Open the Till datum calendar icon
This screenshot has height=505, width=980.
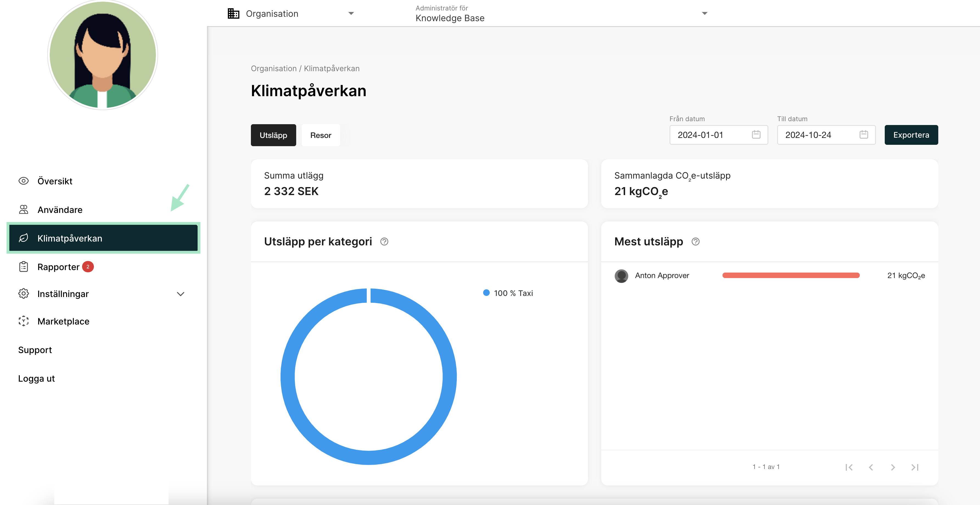click(864, 134)
